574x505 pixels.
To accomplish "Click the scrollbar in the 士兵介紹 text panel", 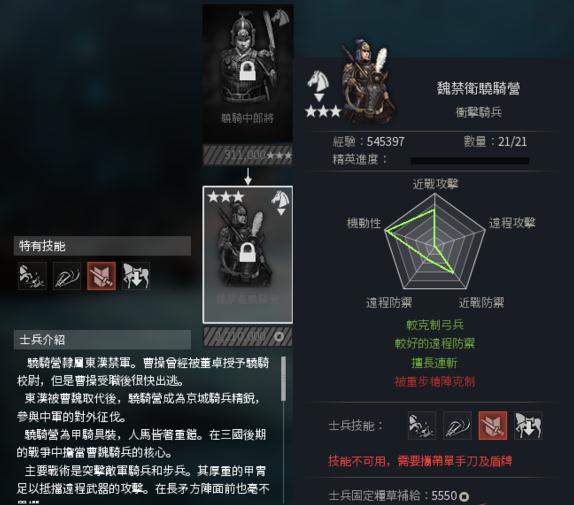I will [x=283, y=379].
